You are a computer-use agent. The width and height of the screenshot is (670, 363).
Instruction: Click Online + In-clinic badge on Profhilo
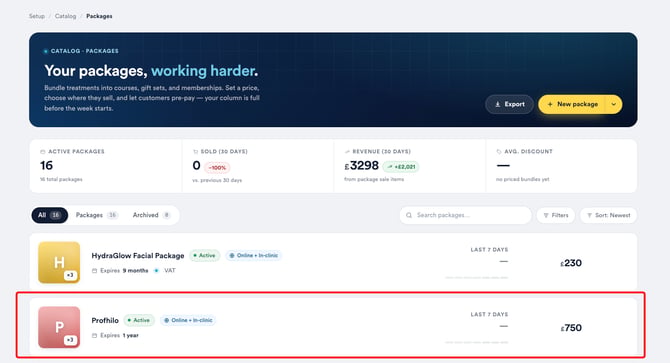pos(188,320)
